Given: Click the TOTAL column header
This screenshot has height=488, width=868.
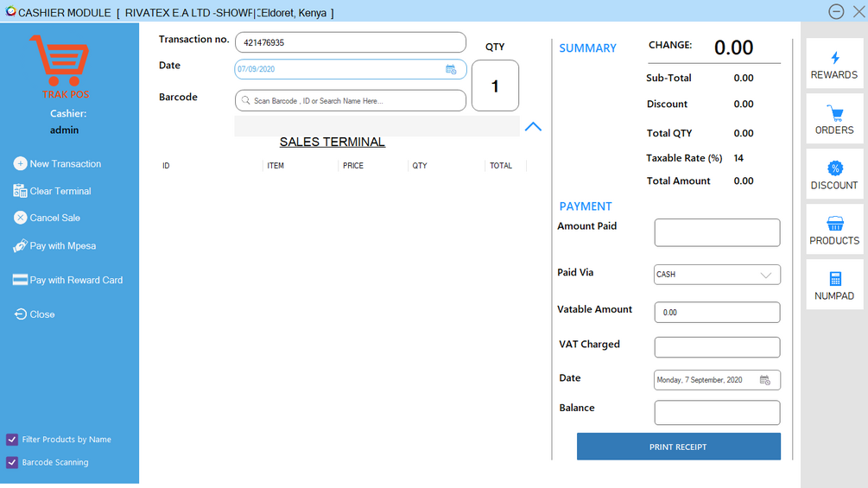Looking at the screenshot, I should pyautogui.click(x=500, y=166).
